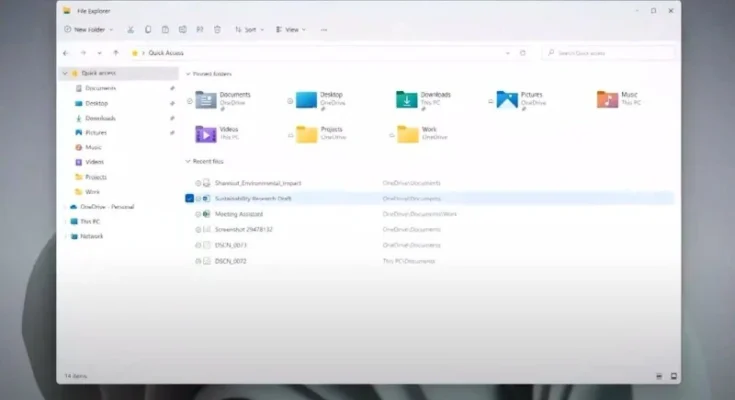Click the Large icons view in status bar
Viewport: 735px width, 400px height.
tap(674, 376)
